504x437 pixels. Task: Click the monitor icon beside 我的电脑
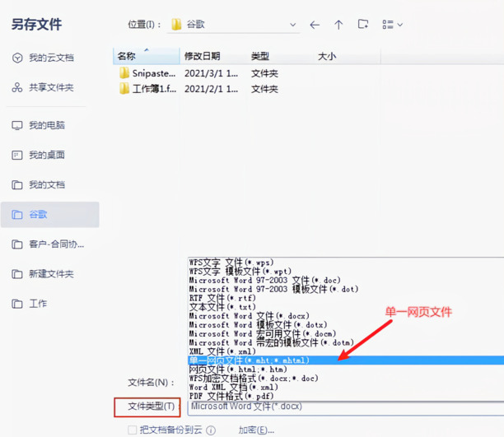click(17, 125)
